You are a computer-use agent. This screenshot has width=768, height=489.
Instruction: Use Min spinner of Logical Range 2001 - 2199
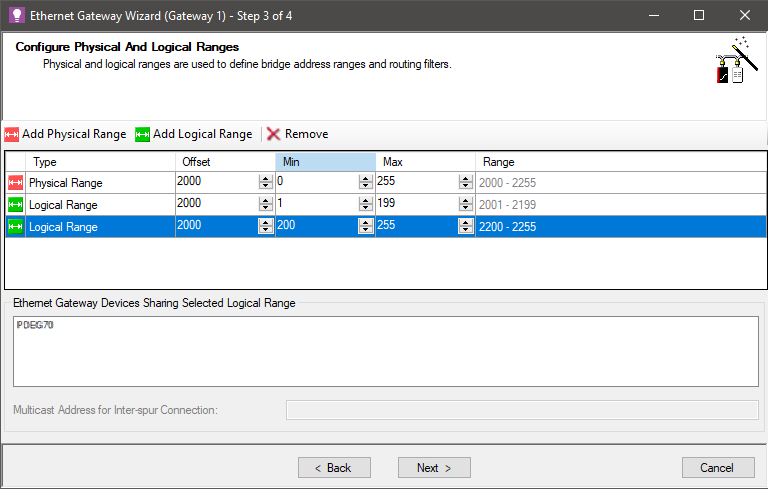click(x=366, y=204)
